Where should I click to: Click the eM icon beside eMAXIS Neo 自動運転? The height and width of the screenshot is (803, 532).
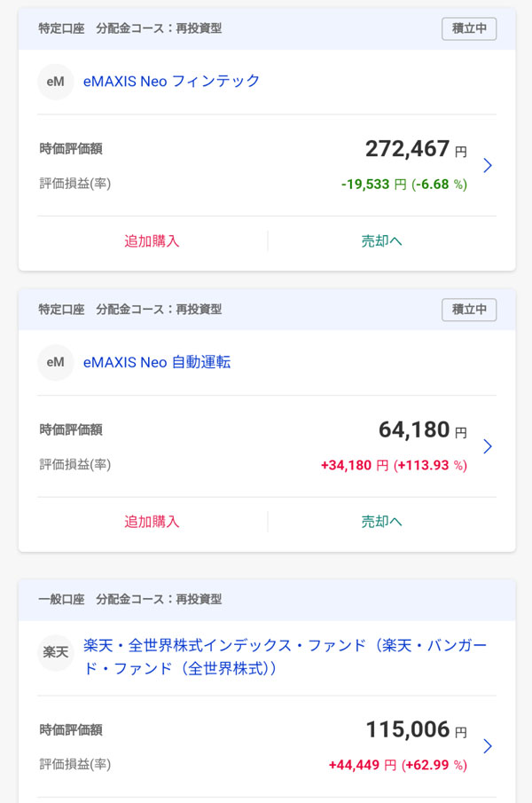pos(55,362)
